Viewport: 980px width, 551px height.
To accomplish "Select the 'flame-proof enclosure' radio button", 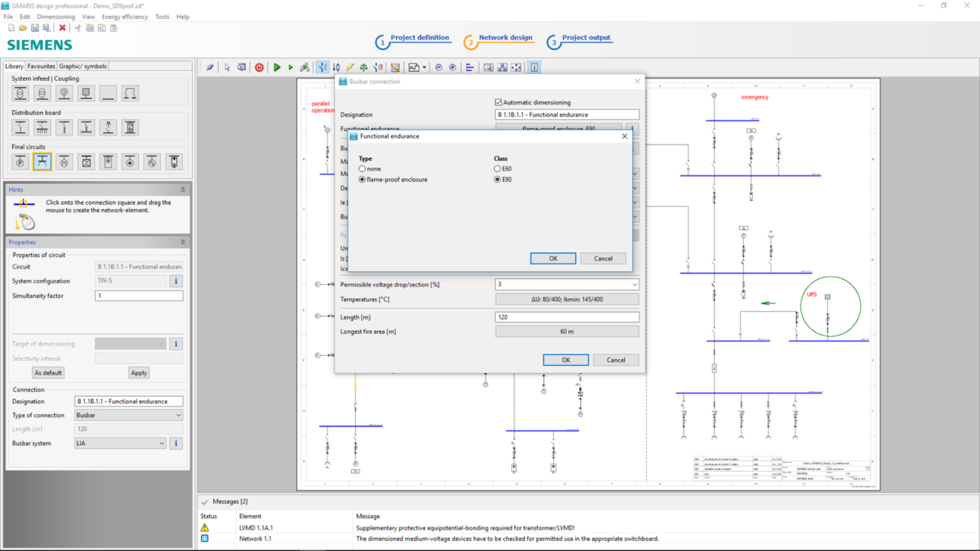I will click(x=363, y=179).
